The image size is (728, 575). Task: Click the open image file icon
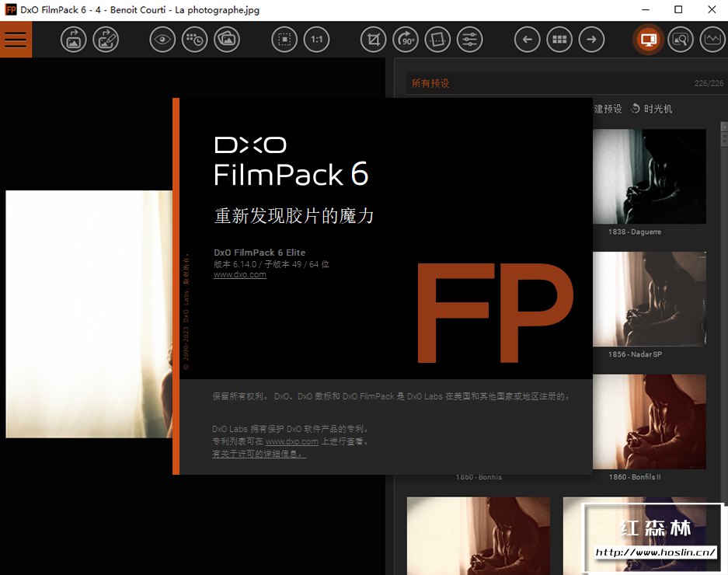73,40
